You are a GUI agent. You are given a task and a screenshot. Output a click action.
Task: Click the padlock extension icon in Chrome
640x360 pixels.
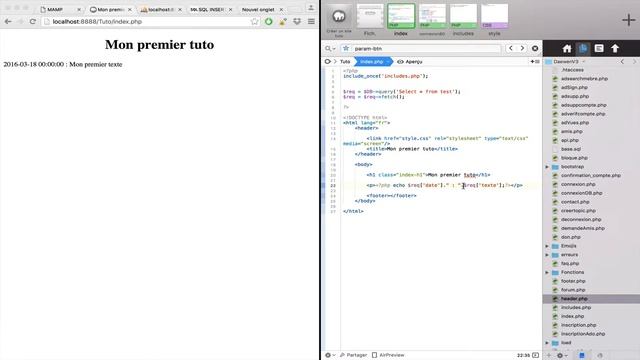(282, 22)
